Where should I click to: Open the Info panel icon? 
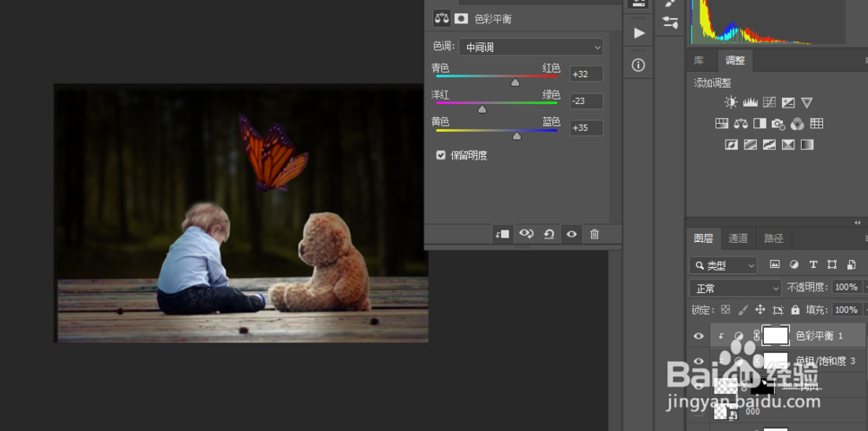tap(638, 65)
